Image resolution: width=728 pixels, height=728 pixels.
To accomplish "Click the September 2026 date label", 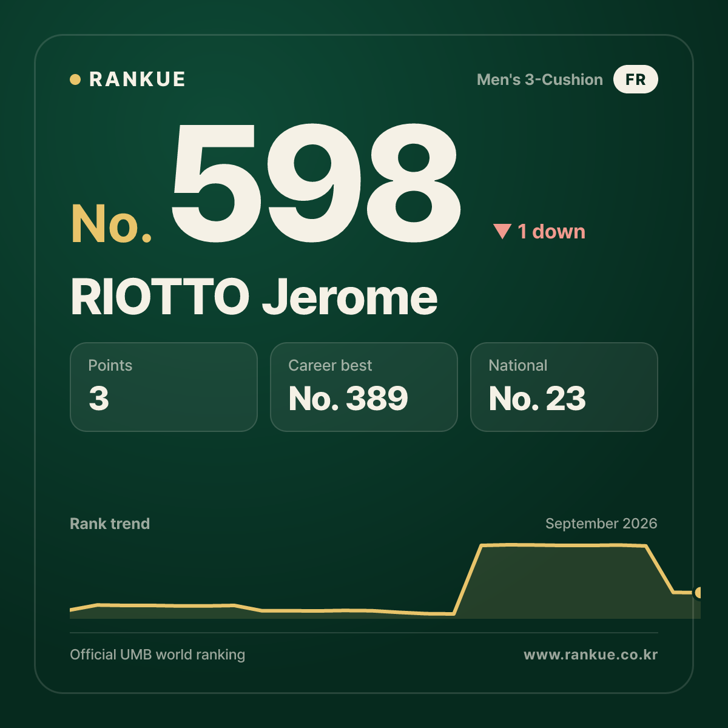I will pos(601,524).
